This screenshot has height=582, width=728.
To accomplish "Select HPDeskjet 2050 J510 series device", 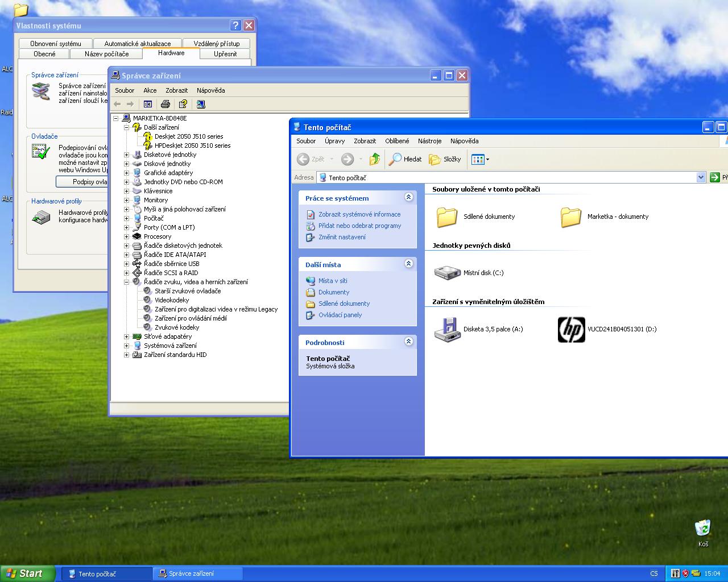I will coord(192,145).
